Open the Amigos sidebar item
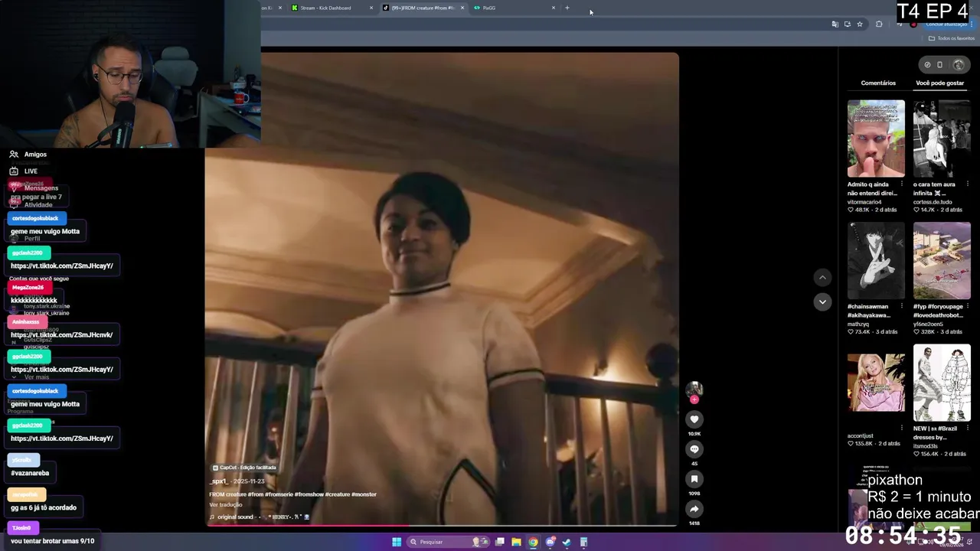 click(28, 155)
